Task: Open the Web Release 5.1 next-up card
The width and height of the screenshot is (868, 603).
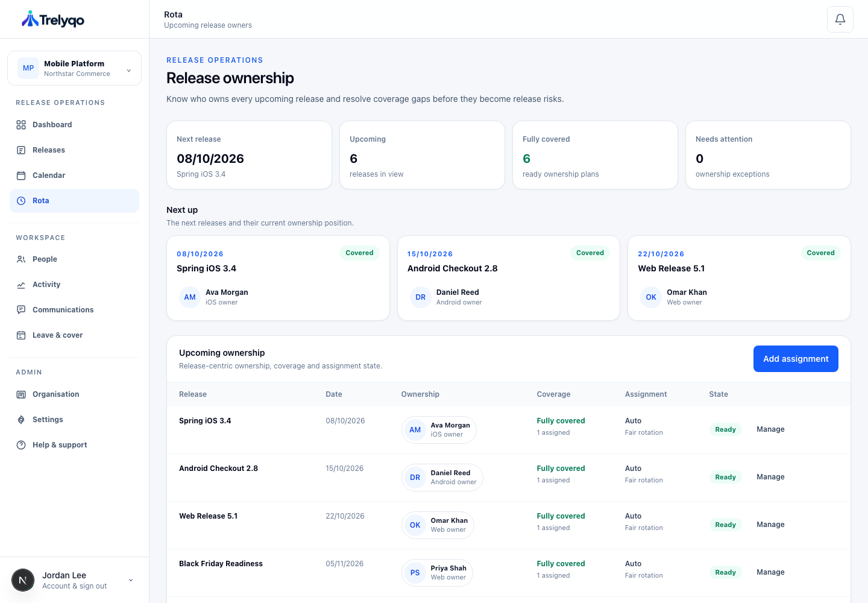Action: [739, 278]
